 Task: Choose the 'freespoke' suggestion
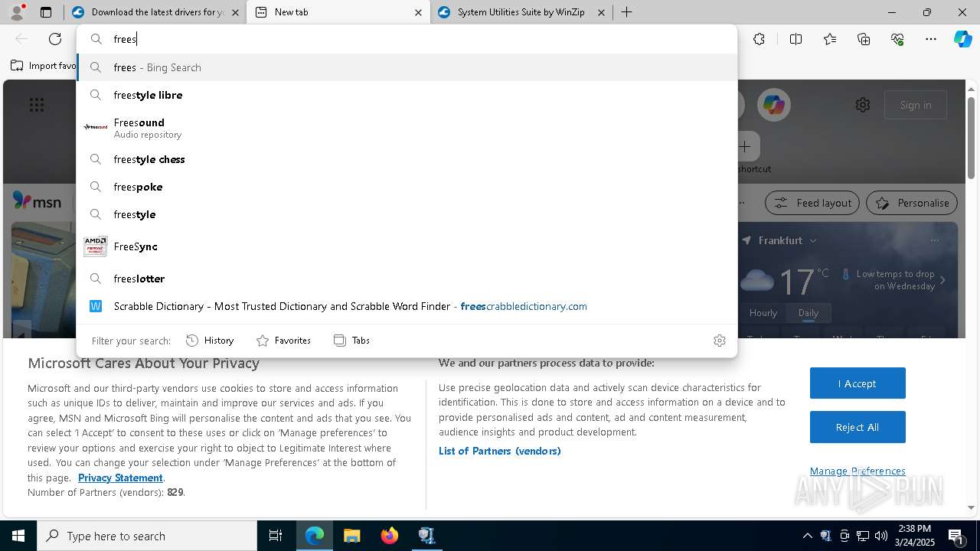[407, 187]
